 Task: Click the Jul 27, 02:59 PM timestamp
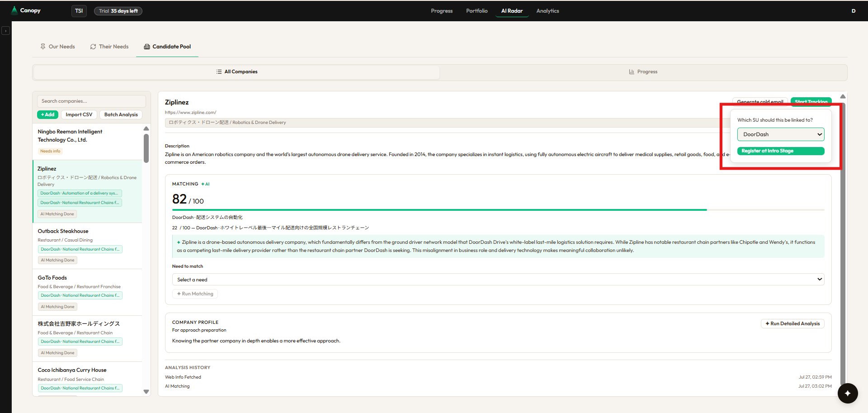(x=815, y=377)
